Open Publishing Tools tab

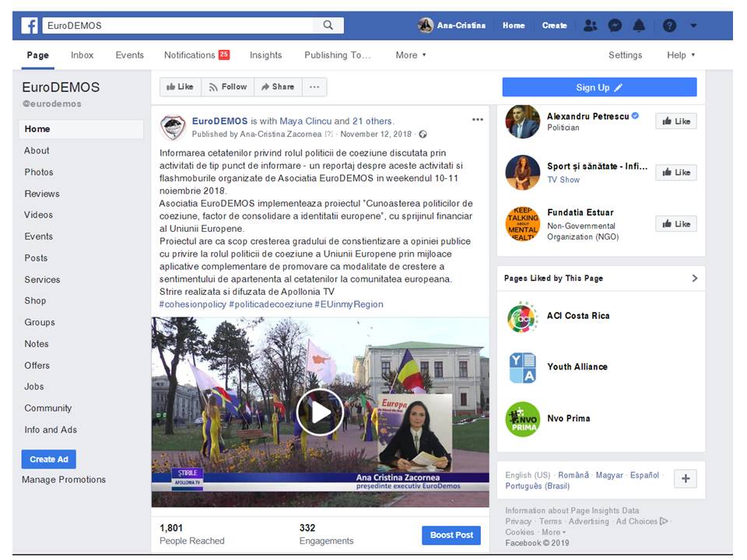pos(337,55)
